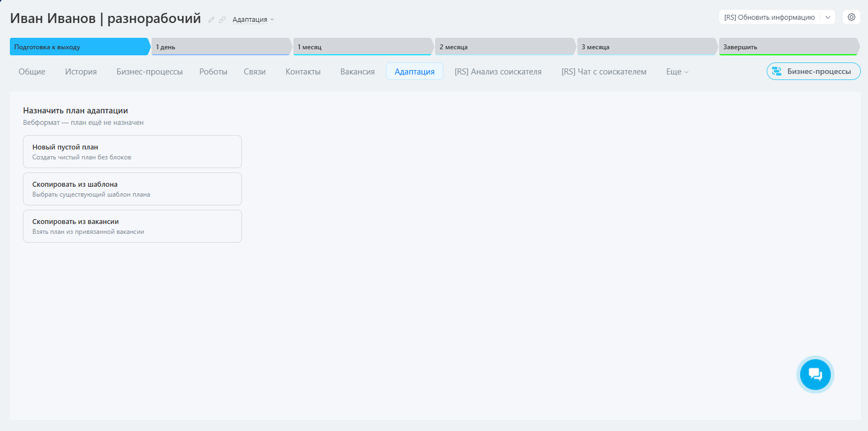Select the Вакансия tab

(x=357, y=72)
